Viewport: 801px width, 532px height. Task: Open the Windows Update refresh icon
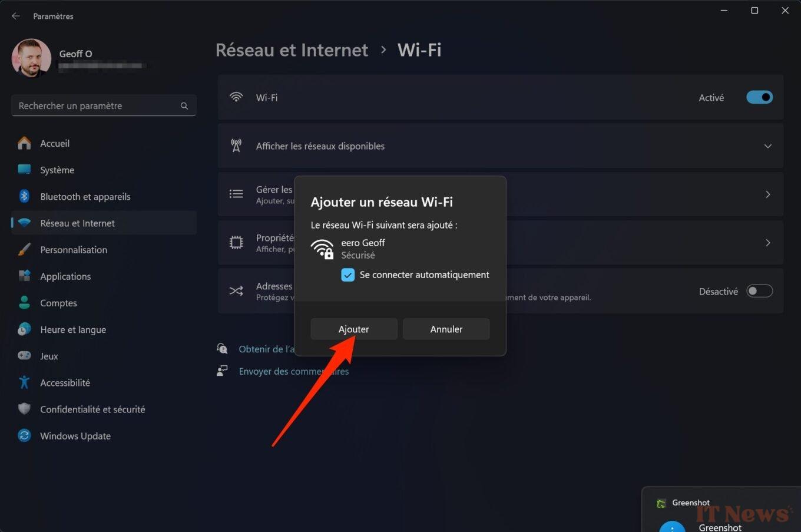pyautogui.click(x=24, y=435)
